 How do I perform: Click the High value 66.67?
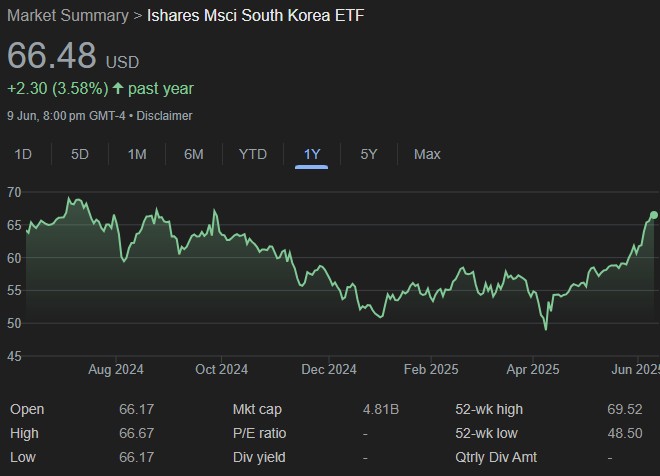(x=136, y=433)
